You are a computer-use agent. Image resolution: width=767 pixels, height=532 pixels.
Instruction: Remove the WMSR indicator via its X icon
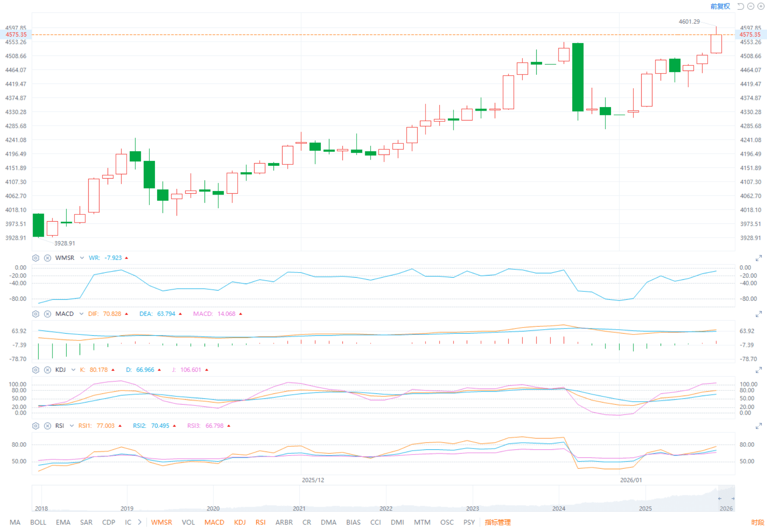pyautogui.click(x=48, y=257)
